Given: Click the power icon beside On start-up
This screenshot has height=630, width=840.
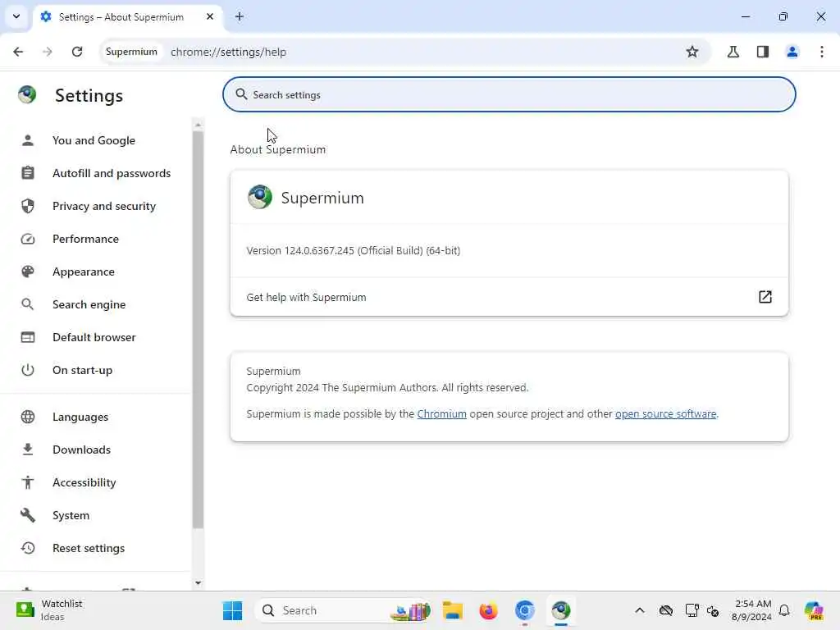Looking at the screenshot, I should (28, 370).
